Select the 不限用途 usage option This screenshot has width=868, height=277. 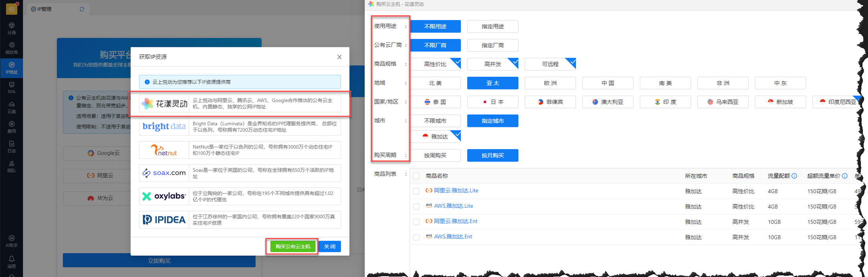[x=435, y=26]
